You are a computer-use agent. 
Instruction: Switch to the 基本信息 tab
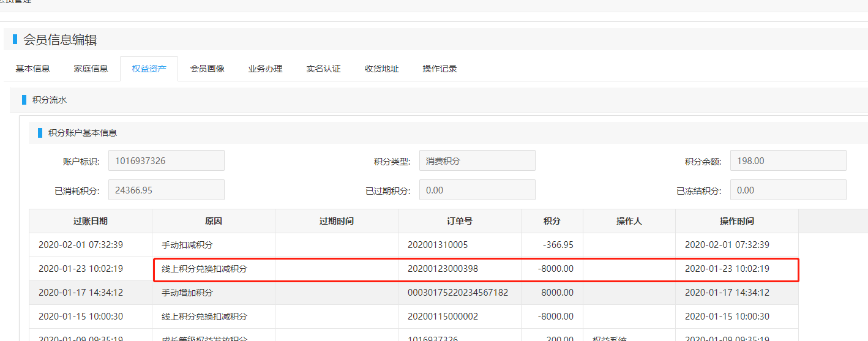click(x=32, y=69)
